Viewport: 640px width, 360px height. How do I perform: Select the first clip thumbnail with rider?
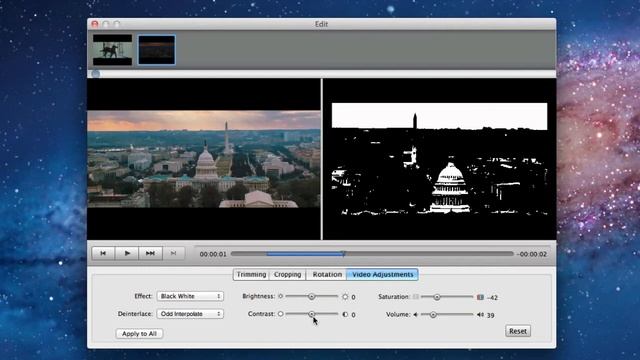click(x=112, y=50)
